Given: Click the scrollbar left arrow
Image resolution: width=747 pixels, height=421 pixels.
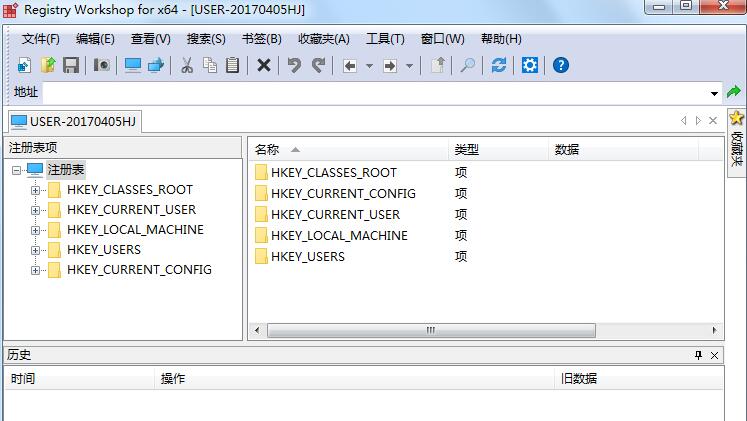Looking at the screenshot, I should (x=257, y=330).
